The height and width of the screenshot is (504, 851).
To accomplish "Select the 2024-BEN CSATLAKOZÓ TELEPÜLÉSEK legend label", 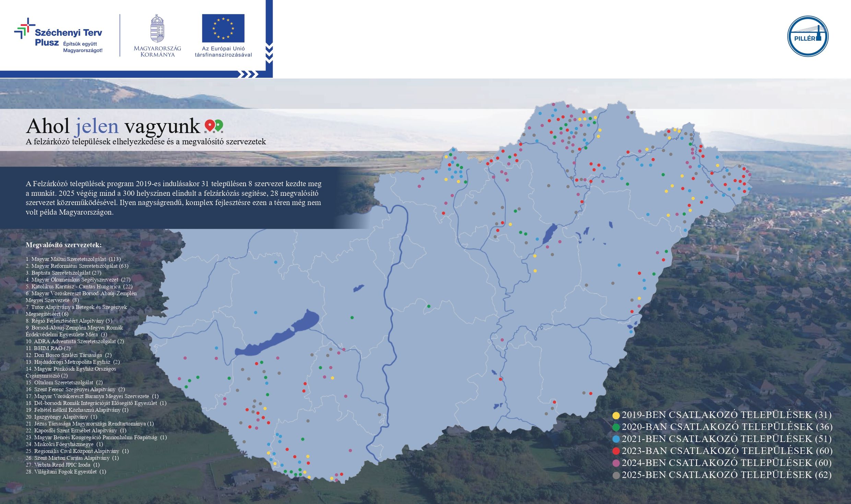I will [x=726, y=463].
